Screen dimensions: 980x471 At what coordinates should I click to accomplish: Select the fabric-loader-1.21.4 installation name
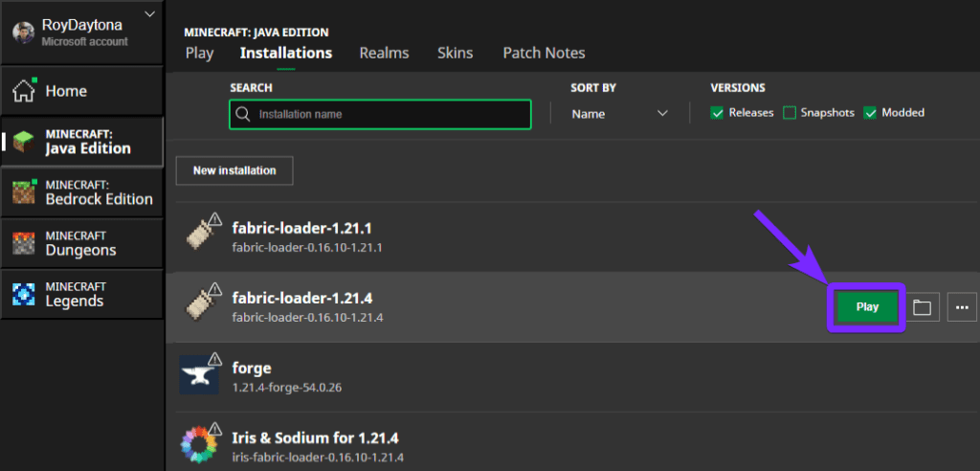[x=302, y=298]
